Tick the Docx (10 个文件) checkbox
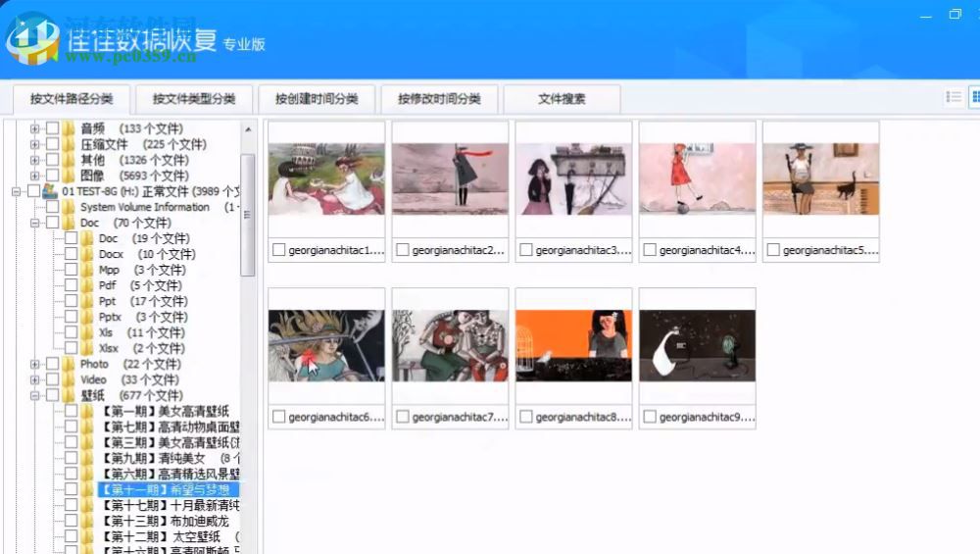 72,254
